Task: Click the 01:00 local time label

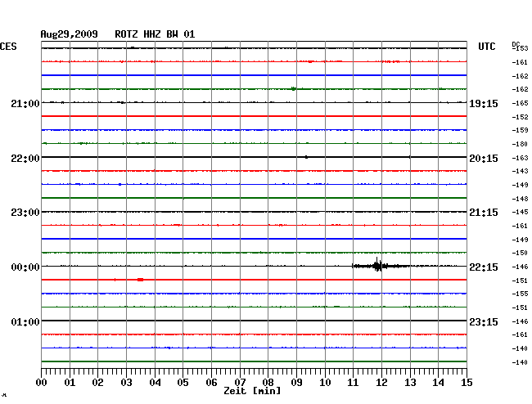Action: pyautogui.click(x=25, y=321)
